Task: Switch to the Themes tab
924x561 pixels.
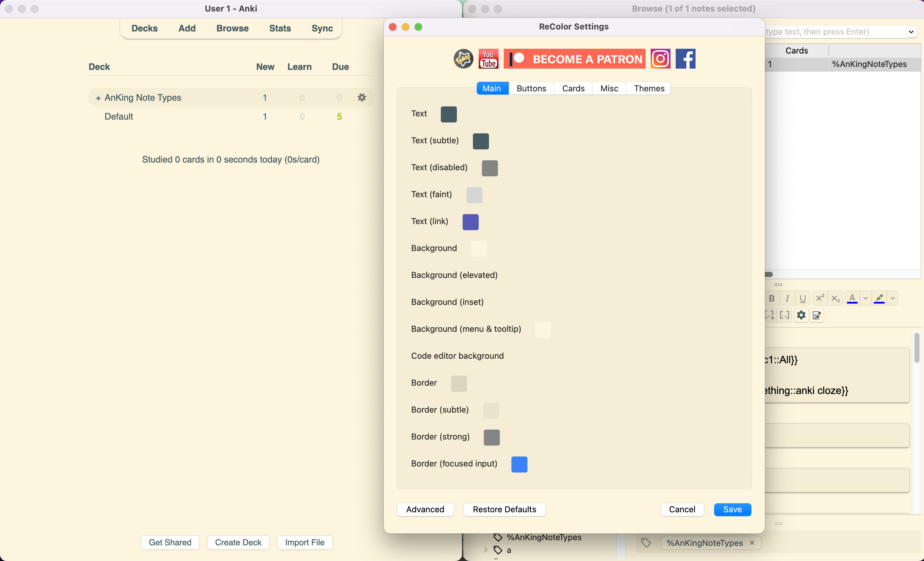Action: (x=649, y=88)
